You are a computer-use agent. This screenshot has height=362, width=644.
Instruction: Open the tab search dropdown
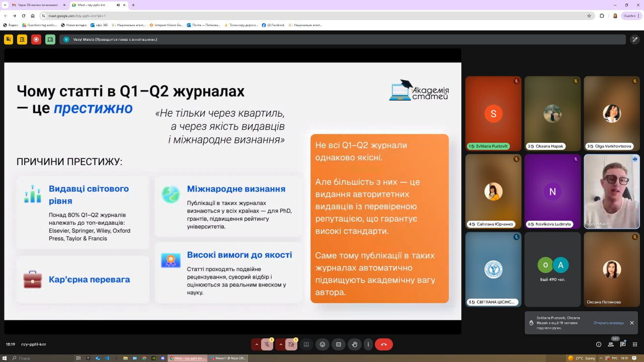[5, 5]
